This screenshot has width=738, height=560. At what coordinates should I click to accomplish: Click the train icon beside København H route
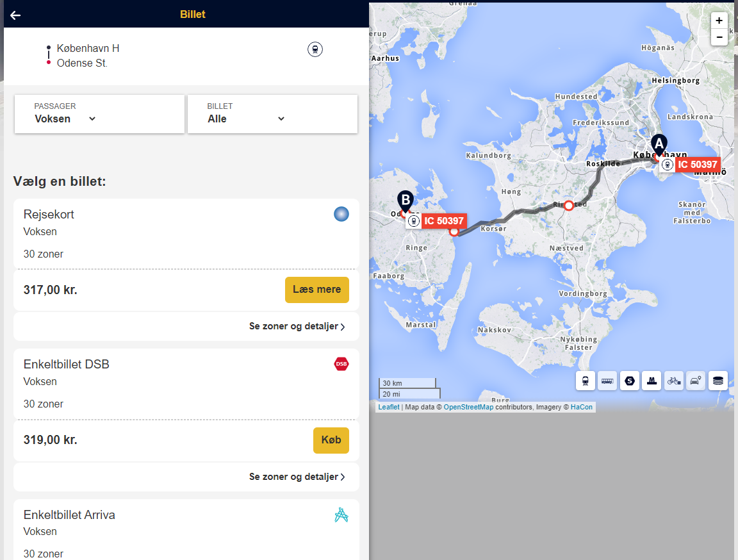coord(315,49)
